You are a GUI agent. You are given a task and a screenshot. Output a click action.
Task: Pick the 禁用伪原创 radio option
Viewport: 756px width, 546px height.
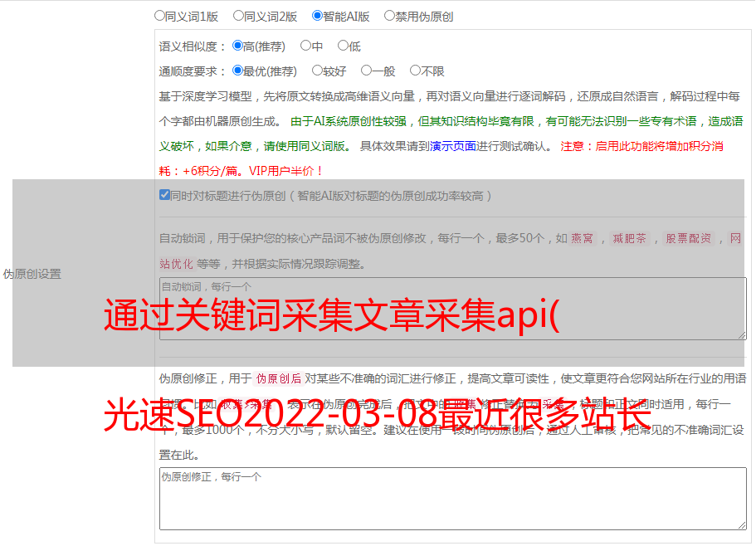click(x=389, y=16)
